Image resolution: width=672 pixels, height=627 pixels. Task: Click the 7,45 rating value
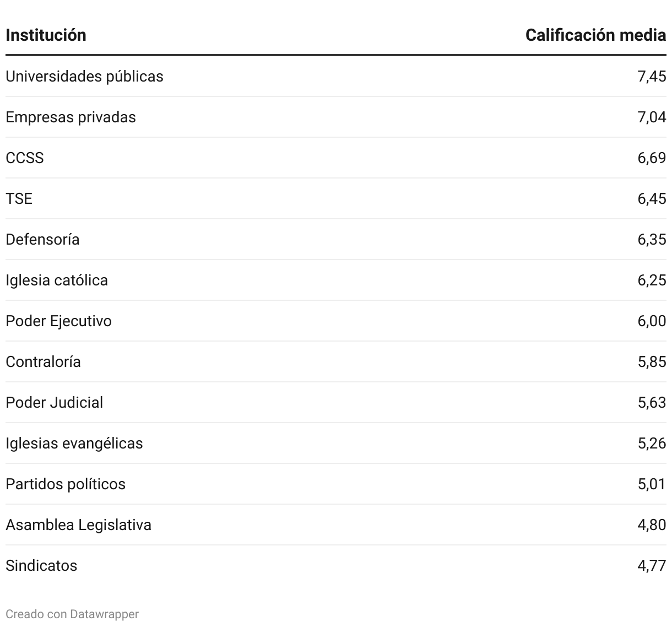pos(652,76)
